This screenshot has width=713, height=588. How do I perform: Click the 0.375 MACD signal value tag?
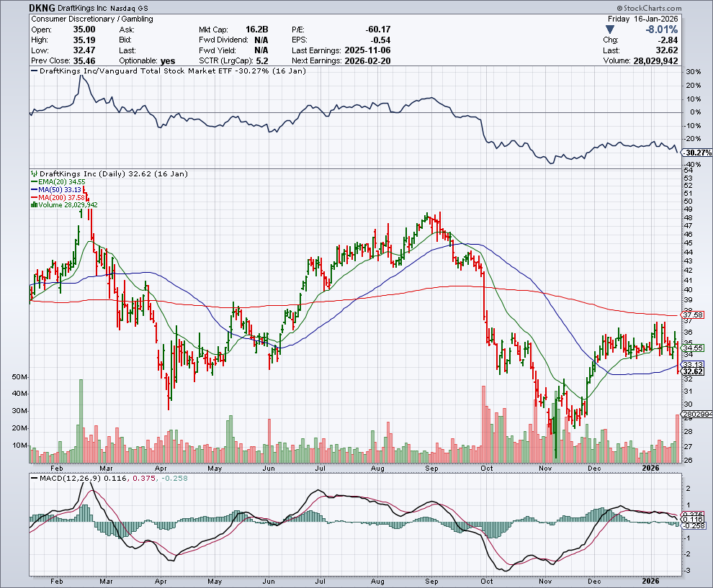tap(693, 513)
